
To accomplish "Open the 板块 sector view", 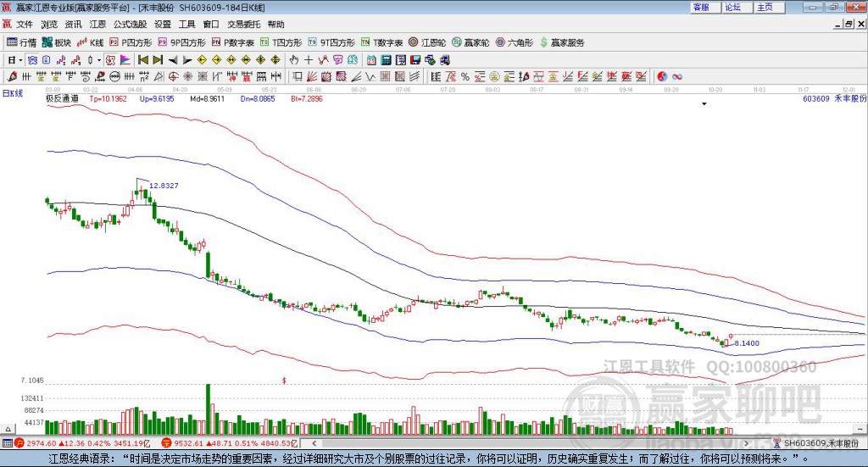I will coord(57,42).
